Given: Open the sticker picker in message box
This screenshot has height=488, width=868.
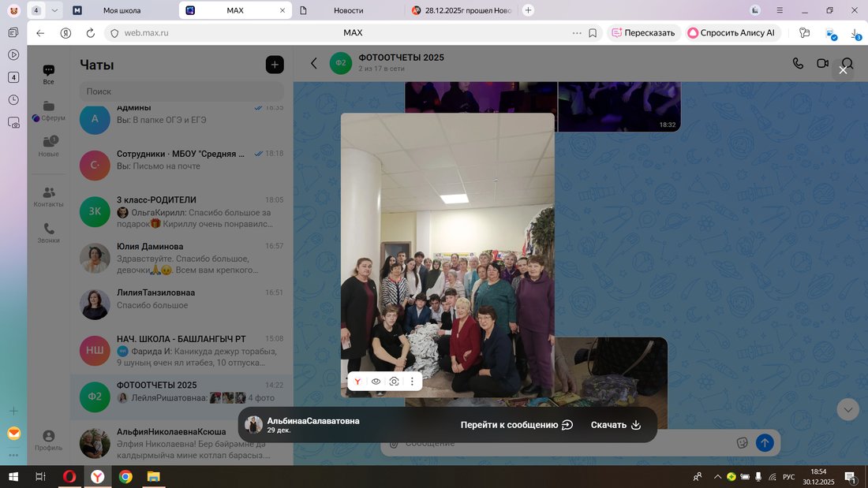Looking at the screenshot, I should click(x=742, y=442).
